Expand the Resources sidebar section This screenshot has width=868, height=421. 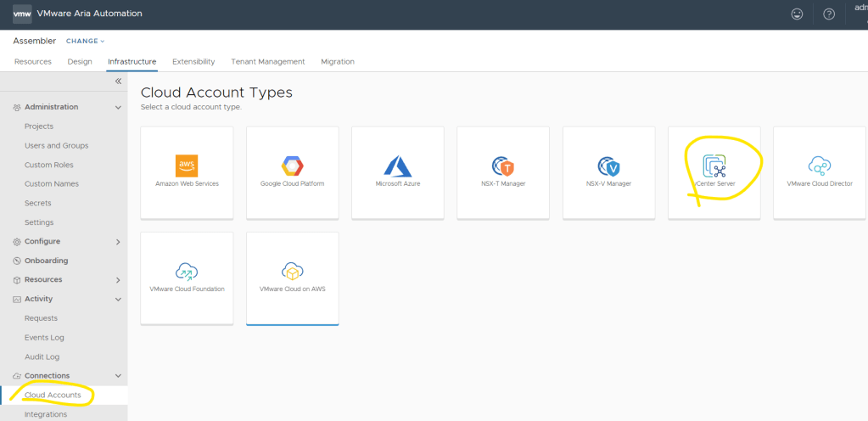point(118,280)
